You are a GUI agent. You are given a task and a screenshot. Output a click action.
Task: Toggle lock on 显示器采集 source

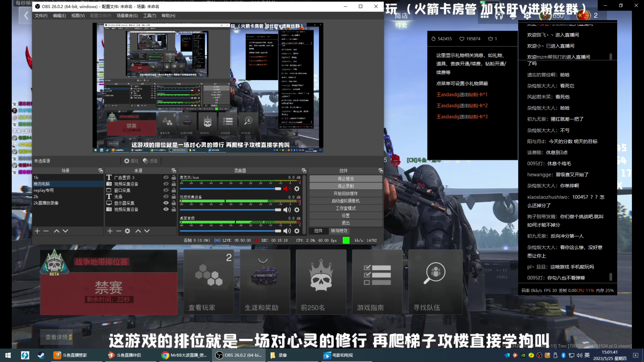click(x=174, y=203)
